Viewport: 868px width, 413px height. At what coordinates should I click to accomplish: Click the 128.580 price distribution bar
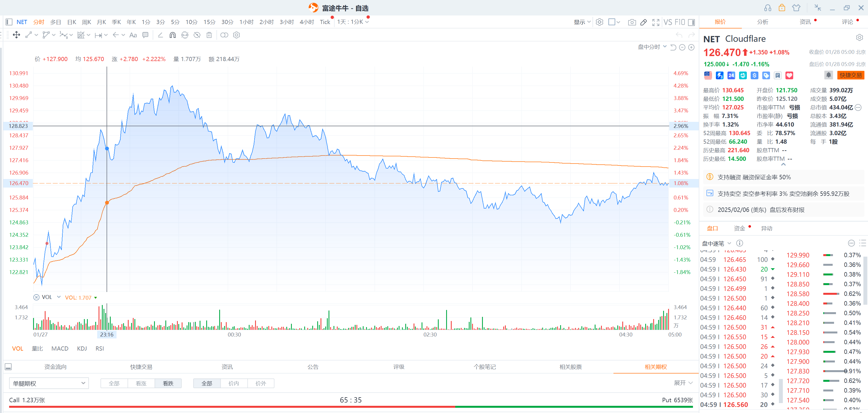831,294
